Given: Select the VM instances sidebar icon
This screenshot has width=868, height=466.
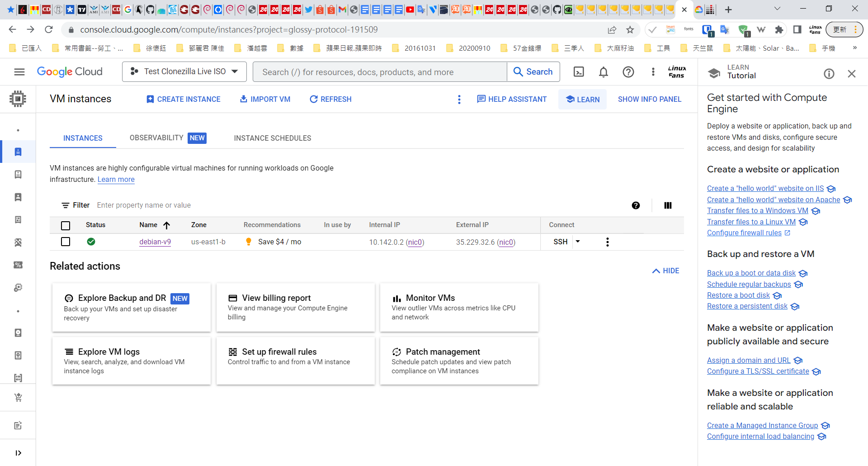Looking at the screenshot, I should pos(18,152).
